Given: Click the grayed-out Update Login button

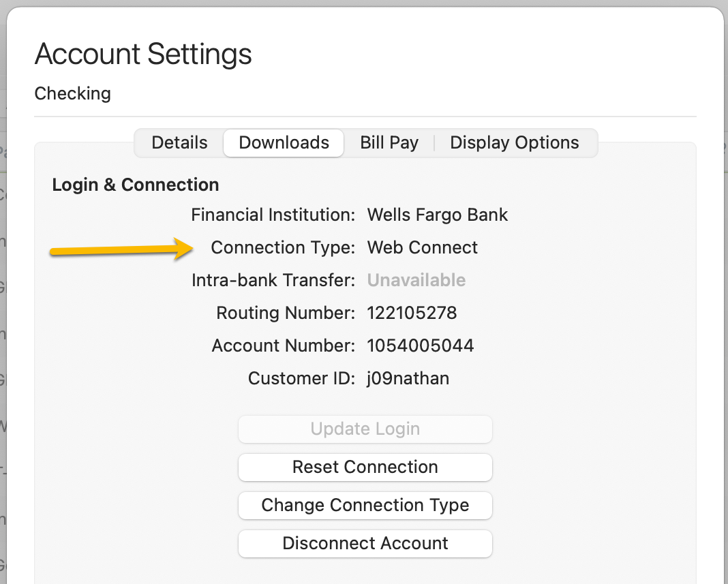Looking at the screenshot, I should [x=365, y=429].
